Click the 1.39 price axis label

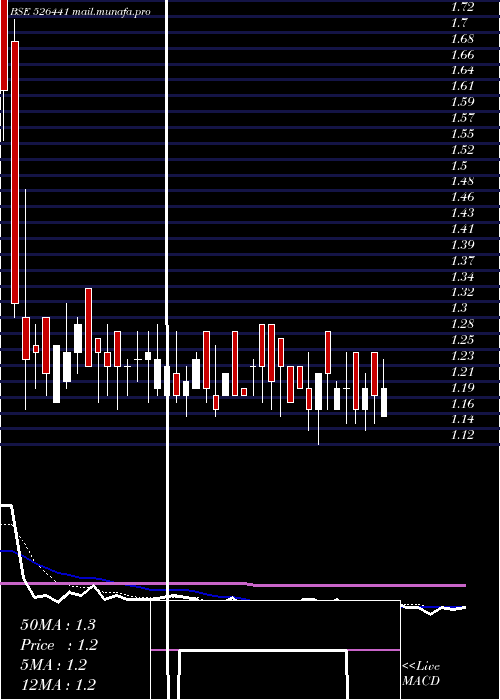(x=462, y=245)
